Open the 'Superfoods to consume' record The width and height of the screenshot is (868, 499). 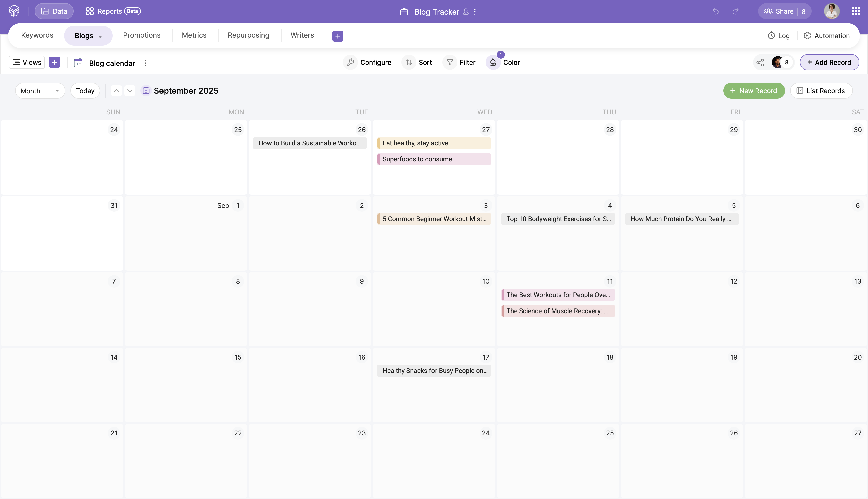[434, 159]
